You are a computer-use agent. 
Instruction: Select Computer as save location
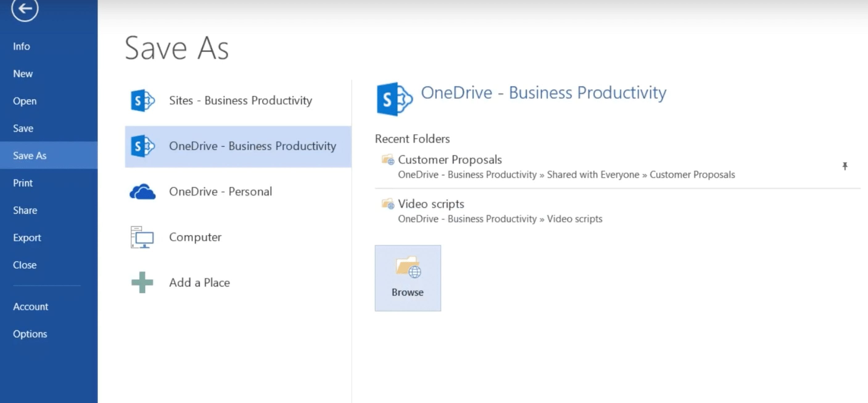pos(238,237)
